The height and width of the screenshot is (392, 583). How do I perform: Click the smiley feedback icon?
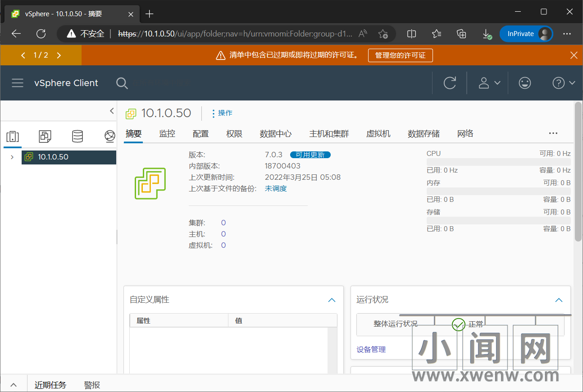pyautogui.click(x=525, y=83)
